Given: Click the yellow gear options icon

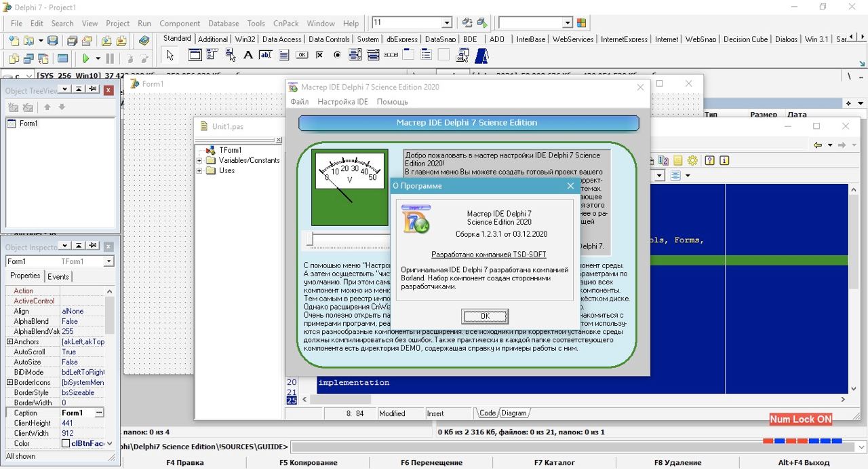Looking at the screenshot, I should click(x=692, y=160).
